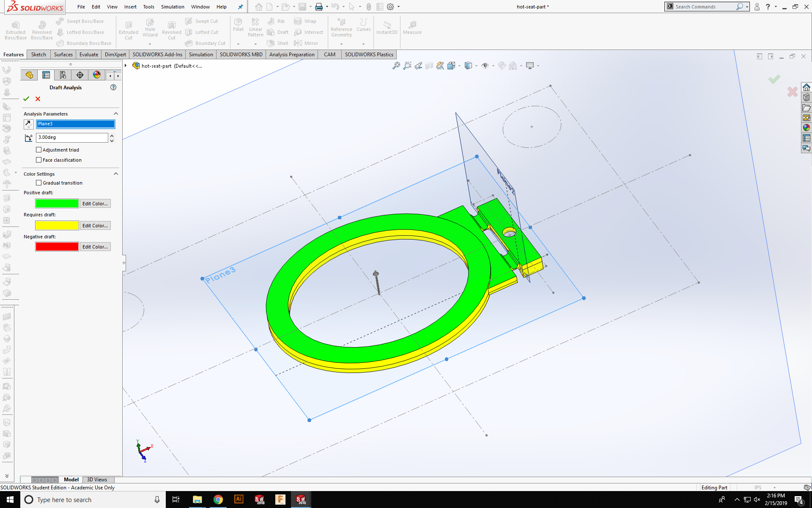
Task: Open the ConfigurationManager panel tab
Action: click(x=63, y=75)
